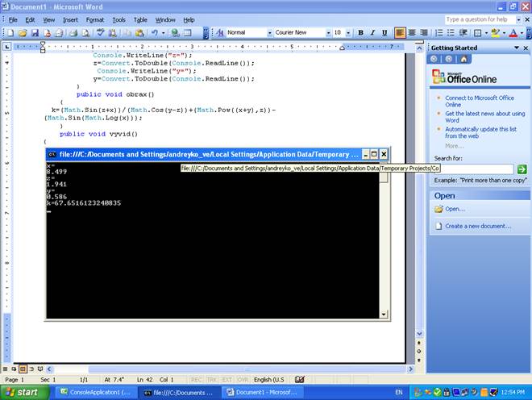The image size is (532, 400).
Task: Open the highlight color dropdown arrow
Action: 504,32
